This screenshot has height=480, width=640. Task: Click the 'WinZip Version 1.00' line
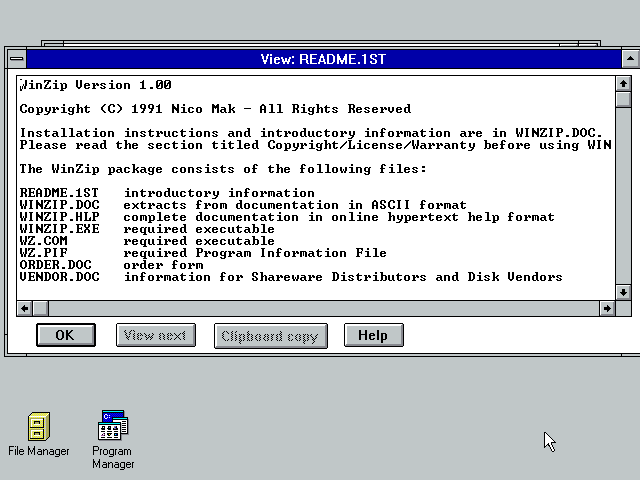96,85
